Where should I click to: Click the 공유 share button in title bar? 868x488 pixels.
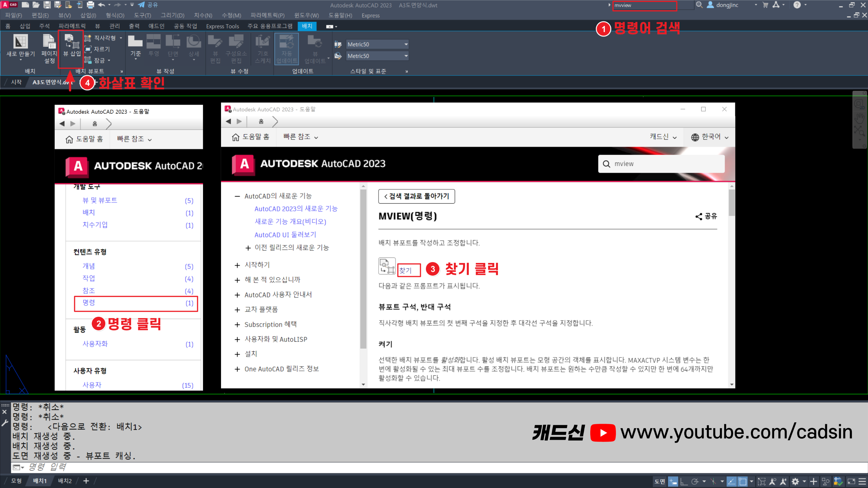(148, 5)
